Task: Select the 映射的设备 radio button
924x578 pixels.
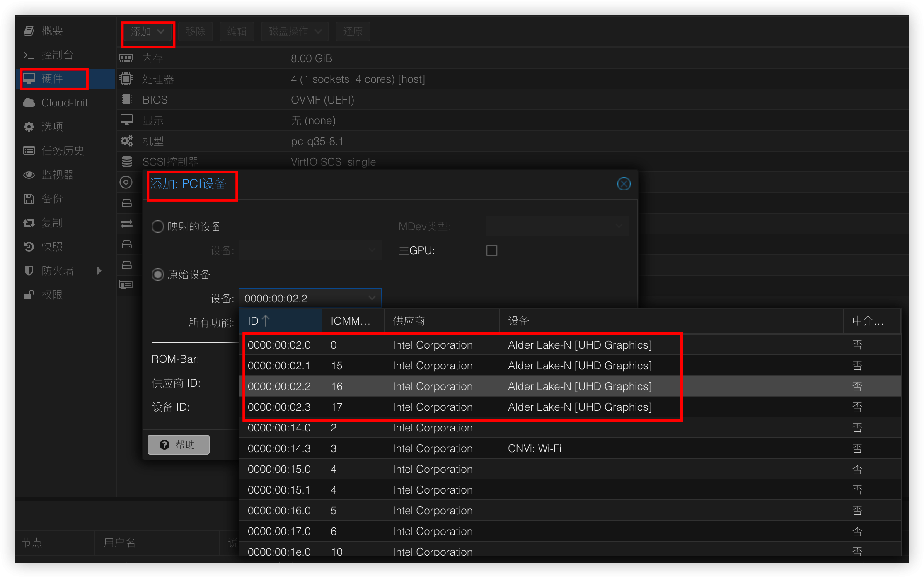Action: click(x=158, y=226)
